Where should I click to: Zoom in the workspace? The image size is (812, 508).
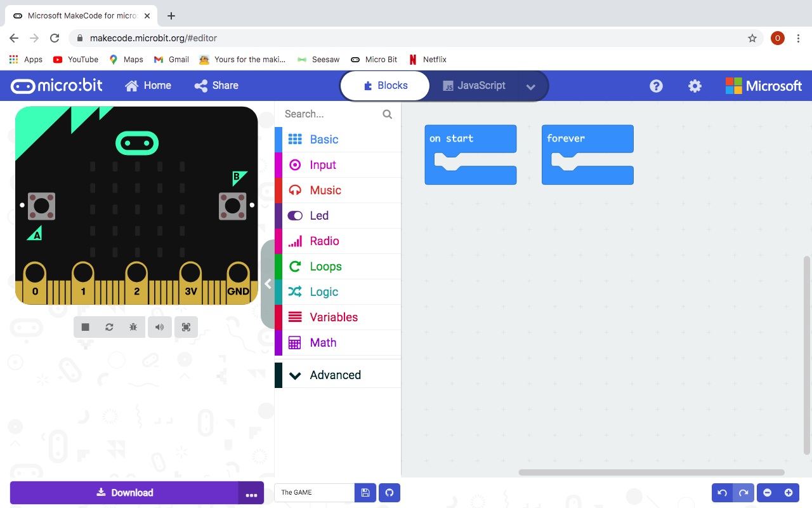click(x=789, y=493)
